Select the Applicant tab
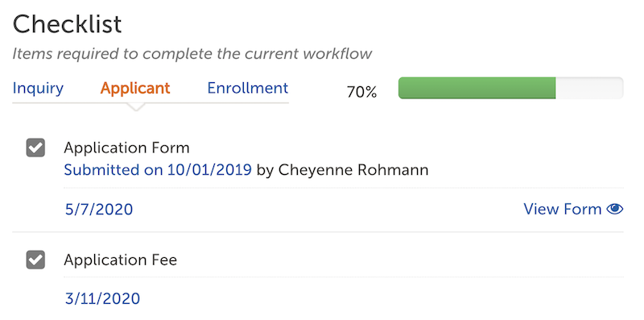The width and height of the screenshot is (644, 320). (135, 88)
